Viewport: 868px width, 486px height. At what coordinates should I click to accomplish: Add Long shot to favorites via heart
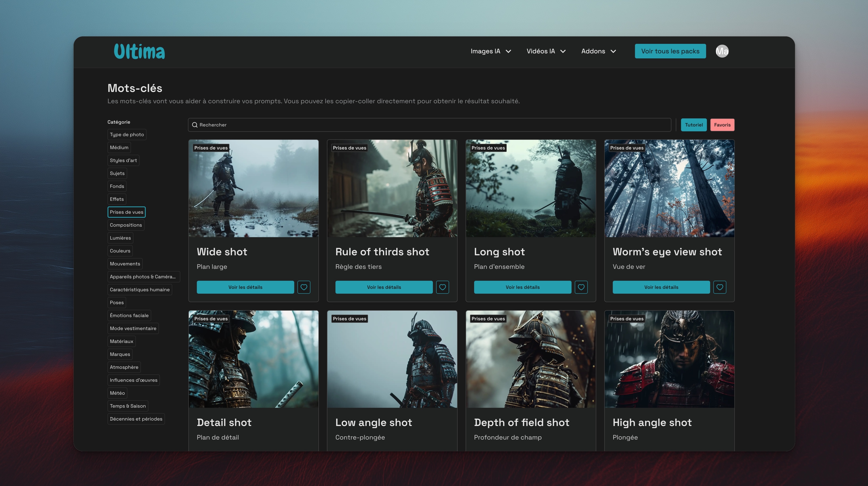click(x=581, y=287)
